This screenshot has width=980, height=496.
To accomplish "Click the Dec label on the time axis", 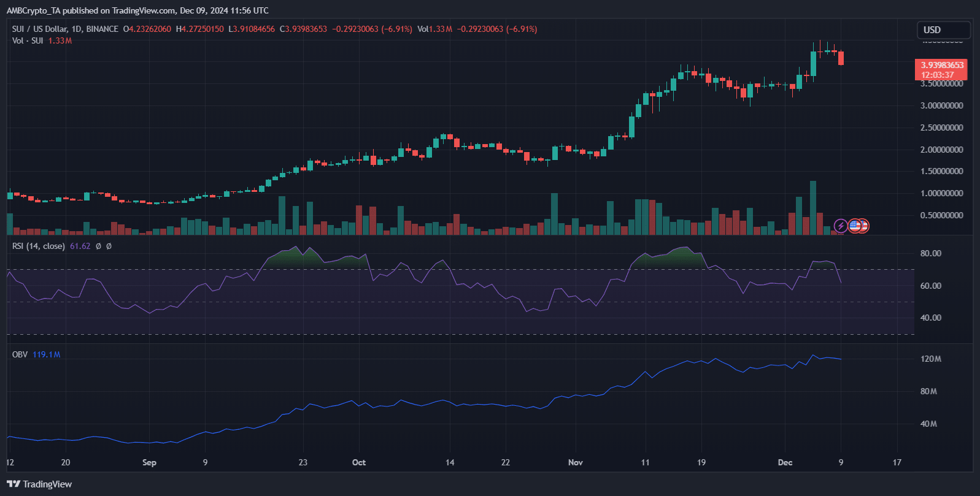I will 785,462.
